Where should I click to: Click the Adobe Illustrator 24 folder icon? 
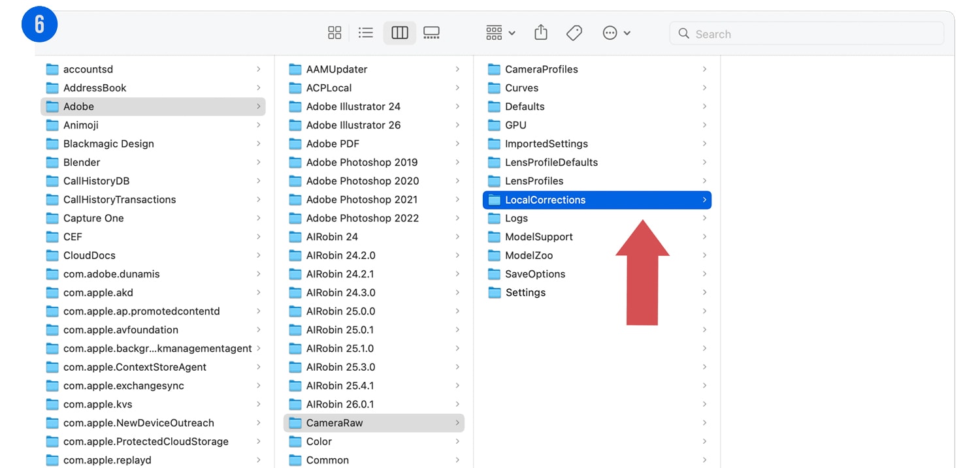point(295,106)
